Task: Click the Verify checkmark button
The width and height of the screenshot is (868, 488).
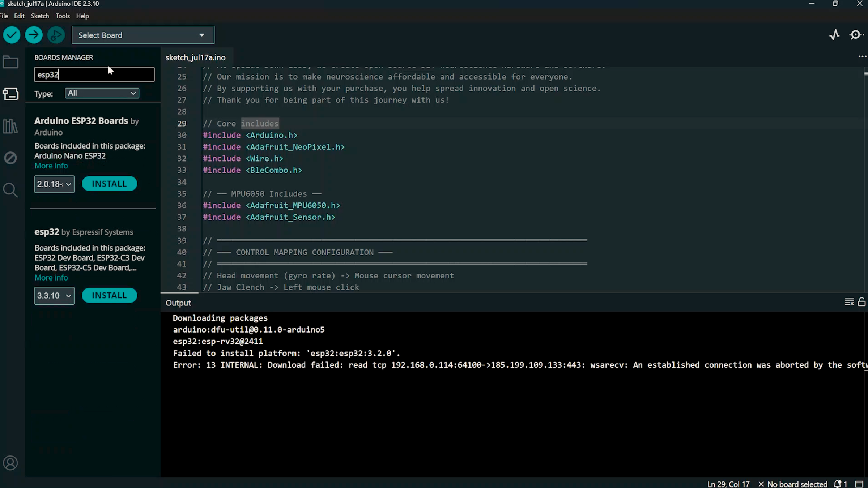Action: tap(12, 35)
